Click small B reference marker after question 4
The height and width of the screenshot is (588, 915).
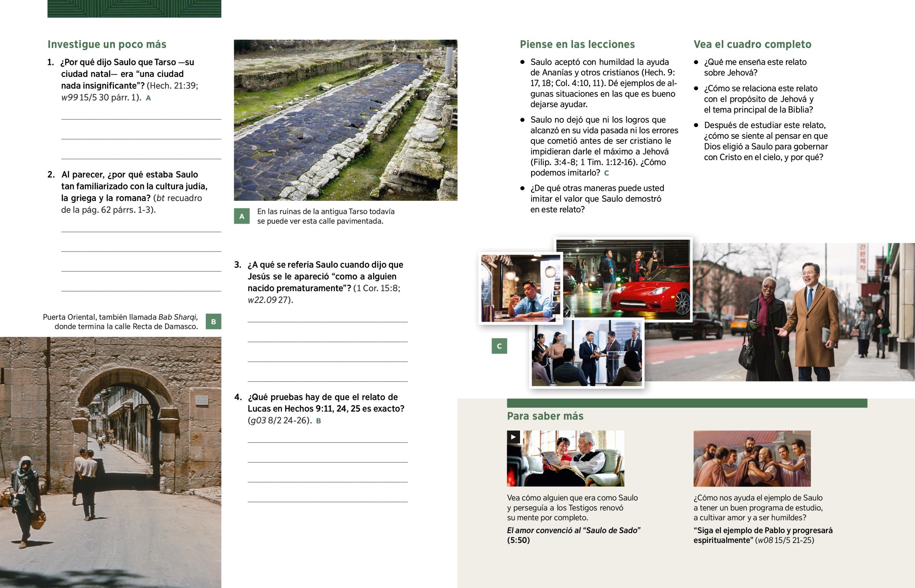(318, 421)
